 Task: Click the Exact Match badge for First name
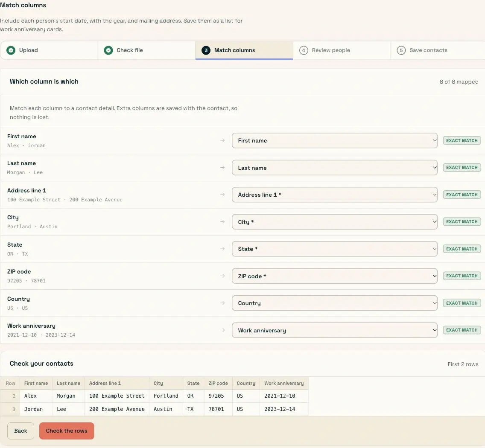point(462,140)
